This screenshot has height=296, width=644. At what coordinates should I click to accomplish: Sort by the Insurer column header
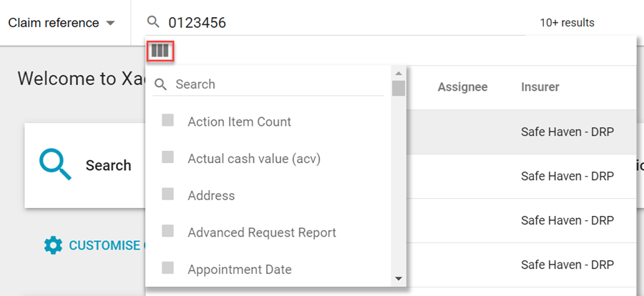540,87
